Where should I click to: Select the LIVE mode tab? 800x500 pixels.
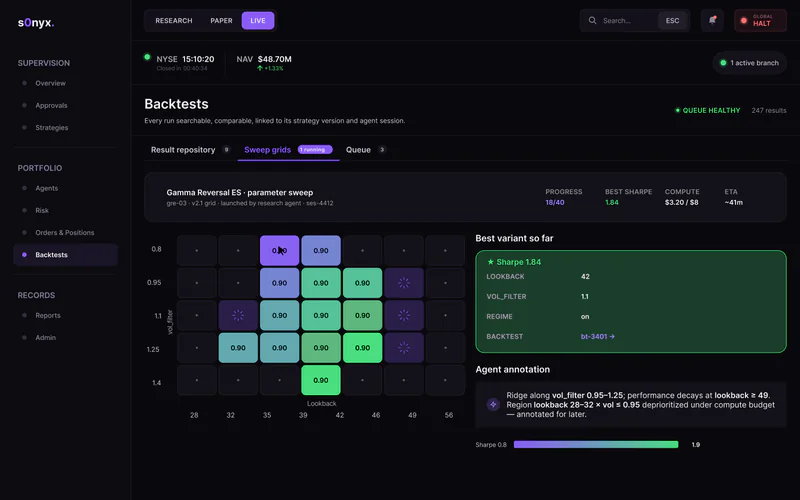click(x=258, y=21)
